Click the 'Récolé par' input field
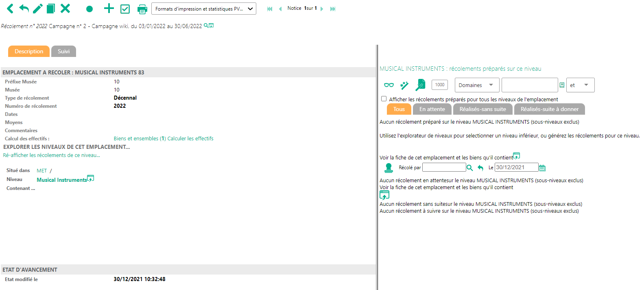 coord(444,167)
